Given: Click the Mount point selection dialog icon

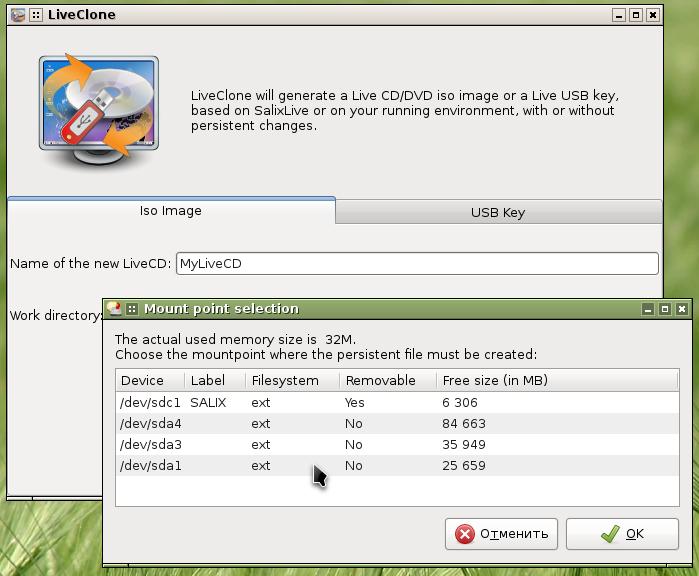Looking at the screenshot, I should [x=114, y=309].
